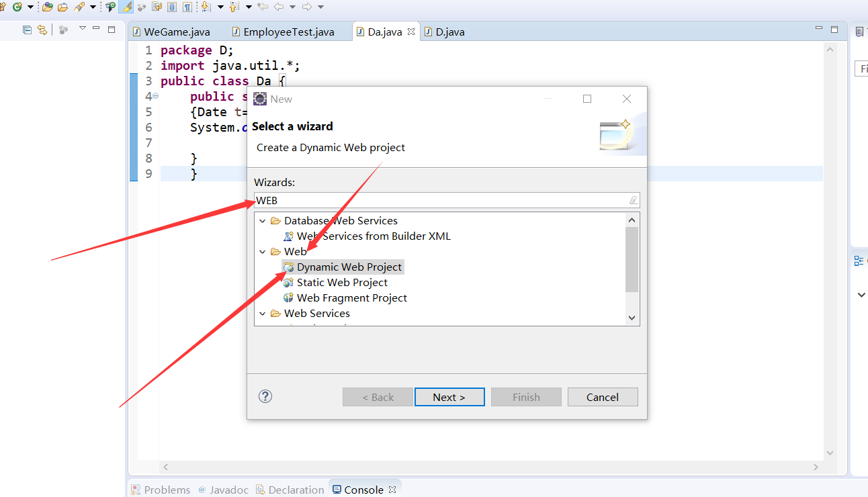Minimize the editor area

click(819, 29)
